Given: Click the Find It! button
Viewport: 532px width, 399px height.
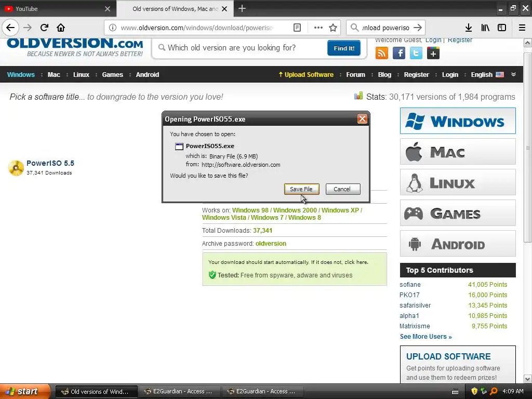Looking at the screenshot, I should 344,48.
